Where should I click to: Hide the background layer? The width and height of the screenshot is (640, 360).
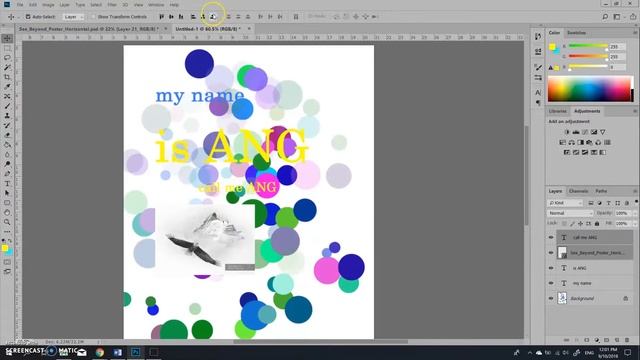tap(551, 298)
